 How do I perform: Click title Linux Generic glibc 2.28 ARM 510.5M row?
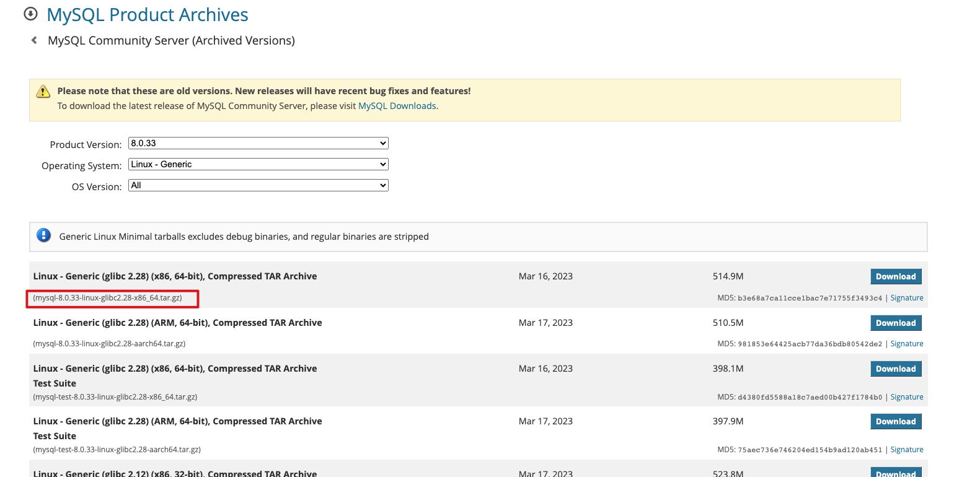[x=177, y=323]
